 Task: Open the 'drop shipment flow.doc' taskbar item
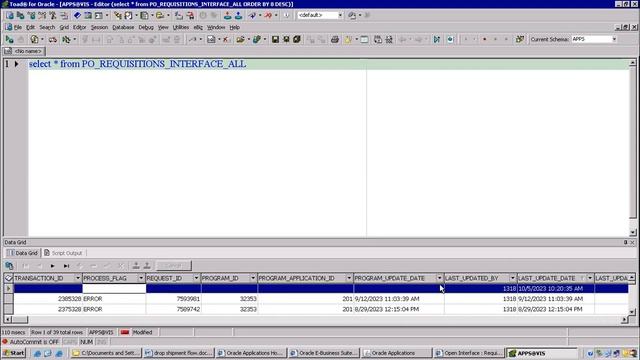click(x=178, y=353)
